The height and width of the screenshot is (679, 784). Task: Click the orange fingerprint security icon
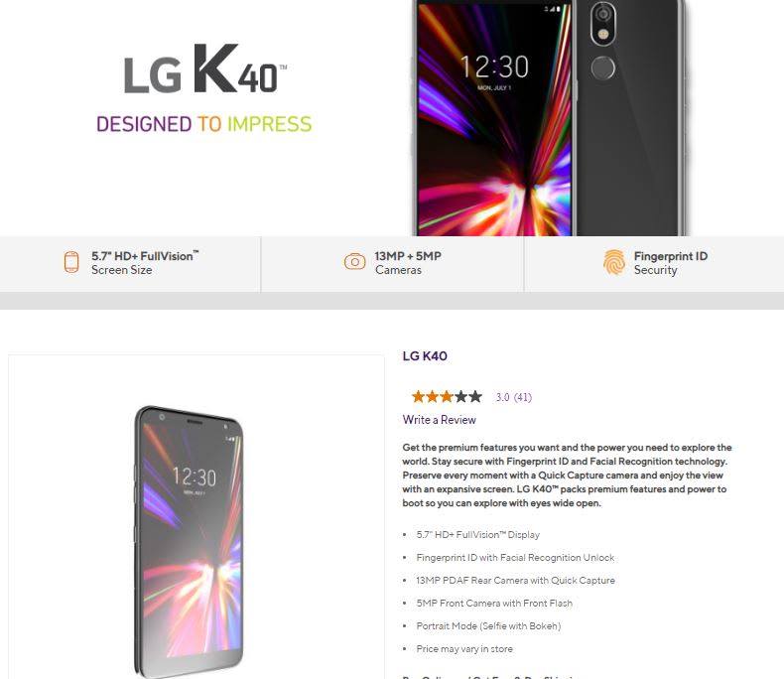pos(614,262)
